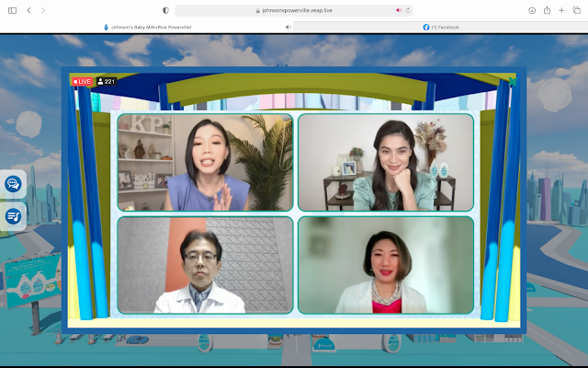588x368 pixels.
Task: Open the downloads list
Action: [x=532, y=10]
